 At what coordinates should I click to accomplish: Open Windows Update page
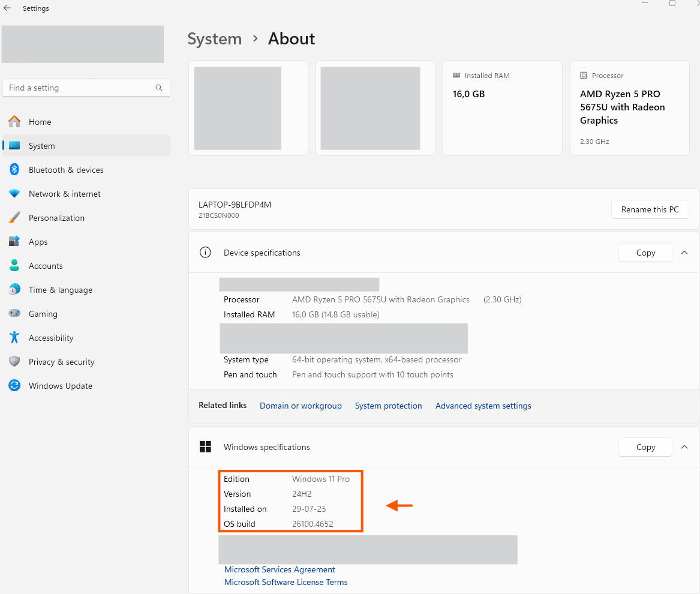[86, 386]
